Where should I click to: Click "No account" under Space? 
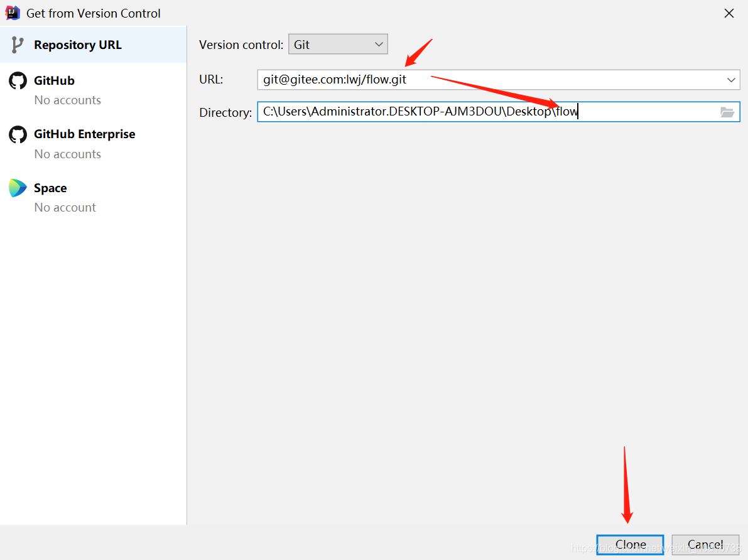tap(65, 208)
